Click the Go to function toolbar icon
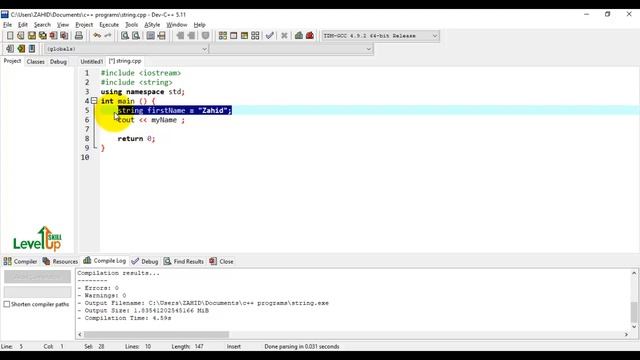The height and width of the screenshot is (360, 640). pos(151,36)
